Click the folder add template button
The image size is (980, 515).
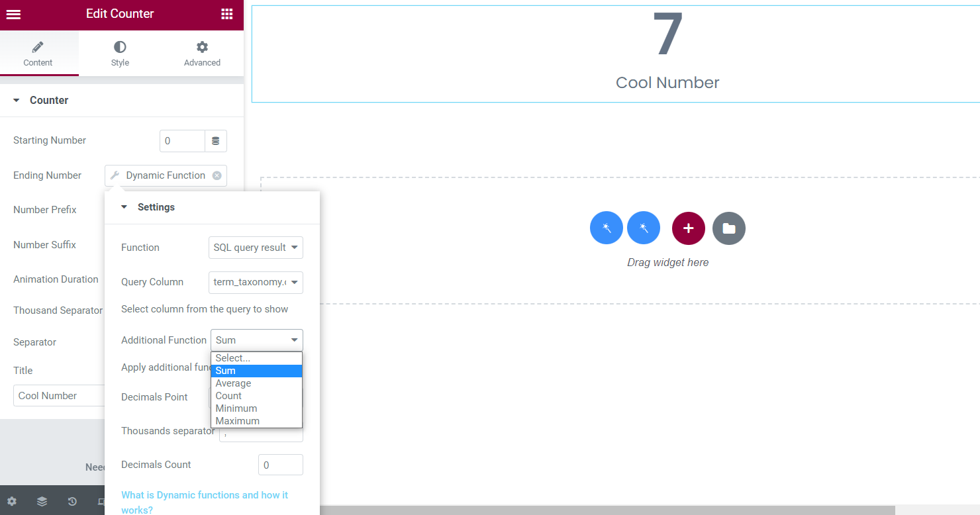pos(729,228)
